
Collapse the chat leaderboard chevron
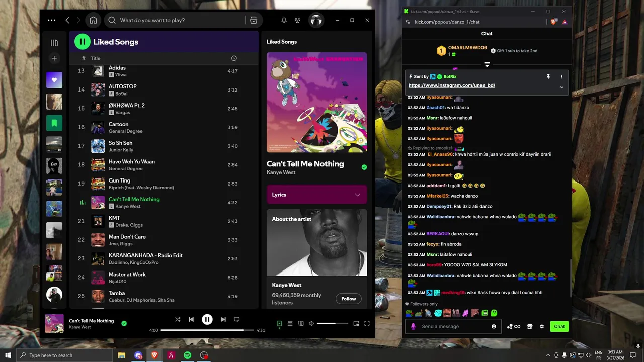pyautogui.click(x=487, y=64)
